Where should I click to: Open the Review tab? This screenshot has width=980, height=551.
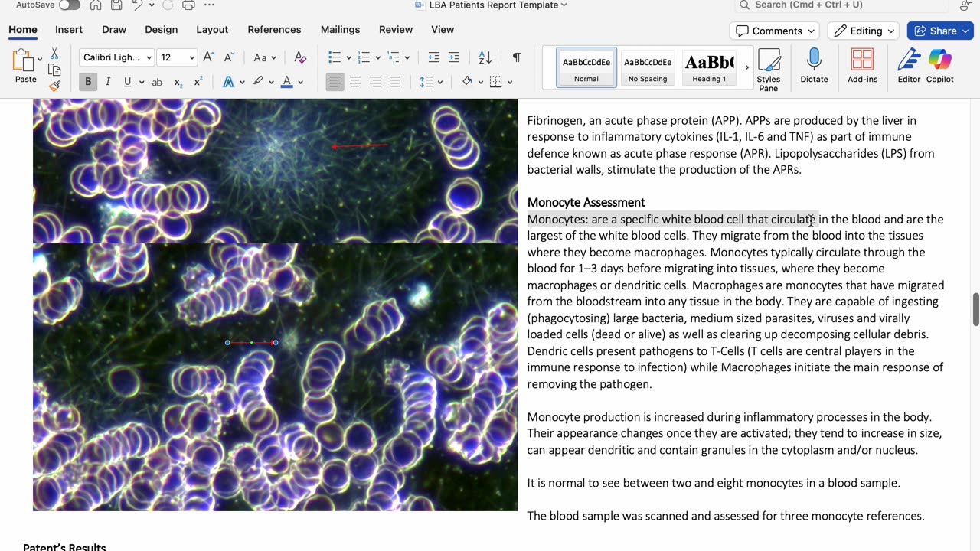(x=396, y=29)
